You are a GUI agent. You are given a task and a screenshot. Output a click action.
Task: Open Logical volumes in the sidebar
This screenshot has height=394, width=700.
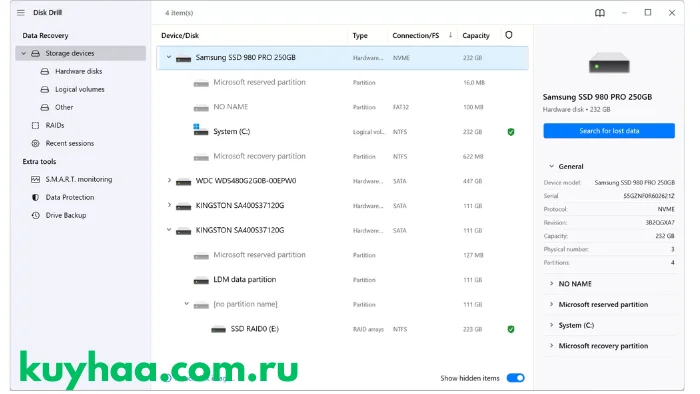pos(80,90)
